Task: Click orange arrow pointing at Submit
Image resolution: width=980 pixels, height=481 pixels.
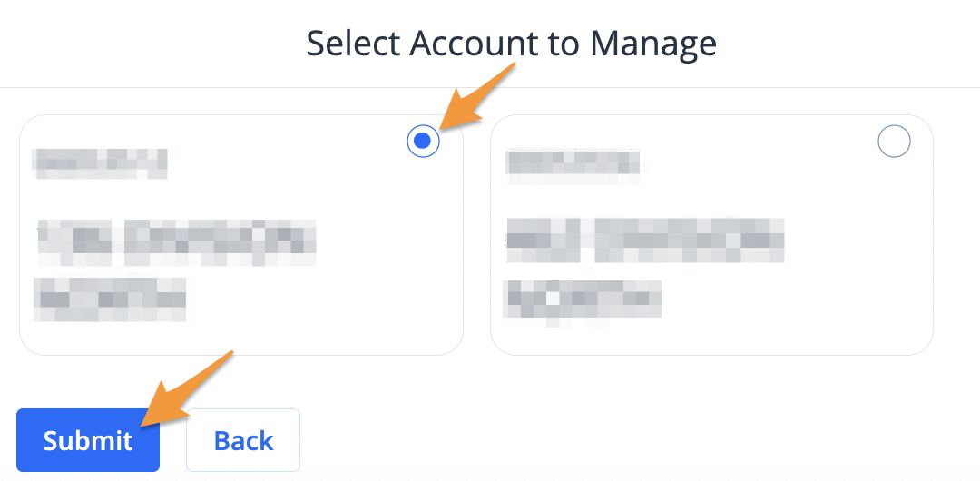Action: point(186,388)
